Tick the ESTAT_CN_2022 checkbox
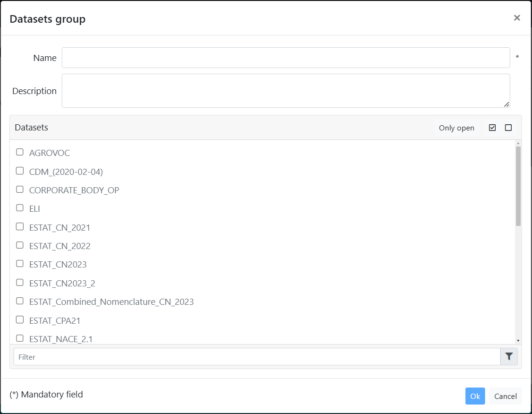Image resolution: width=532 pixels, height=414 pixels. tap(20, 245)
